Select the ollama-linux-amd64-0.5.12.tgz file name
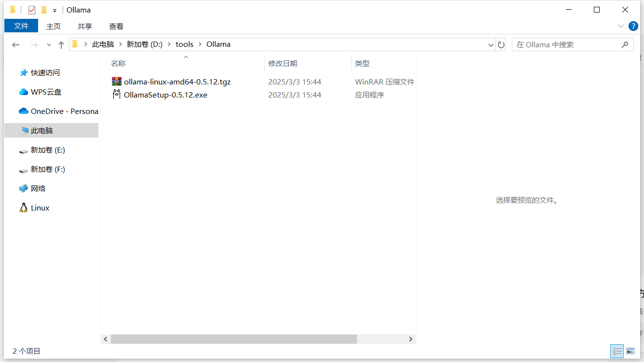This screenshot has width=644, height=362. 177,82
